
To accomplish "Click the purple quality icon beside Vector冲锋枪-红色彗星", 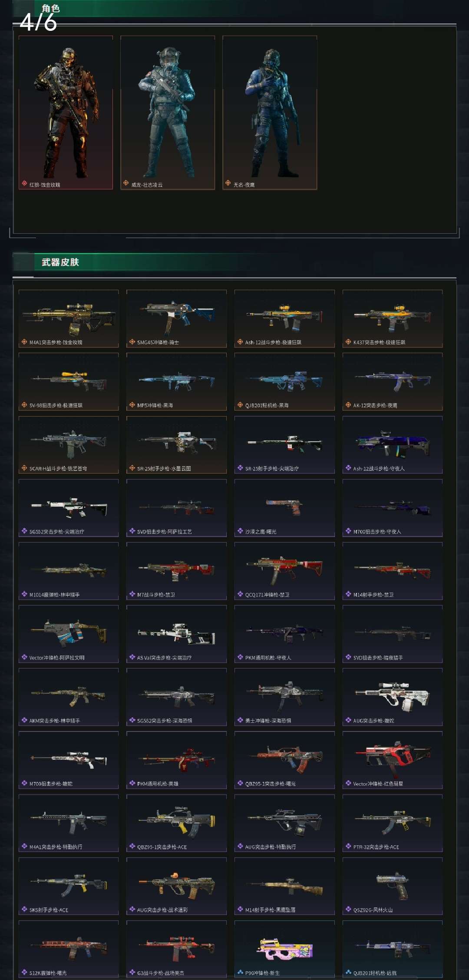I will [x=348, y=783].
